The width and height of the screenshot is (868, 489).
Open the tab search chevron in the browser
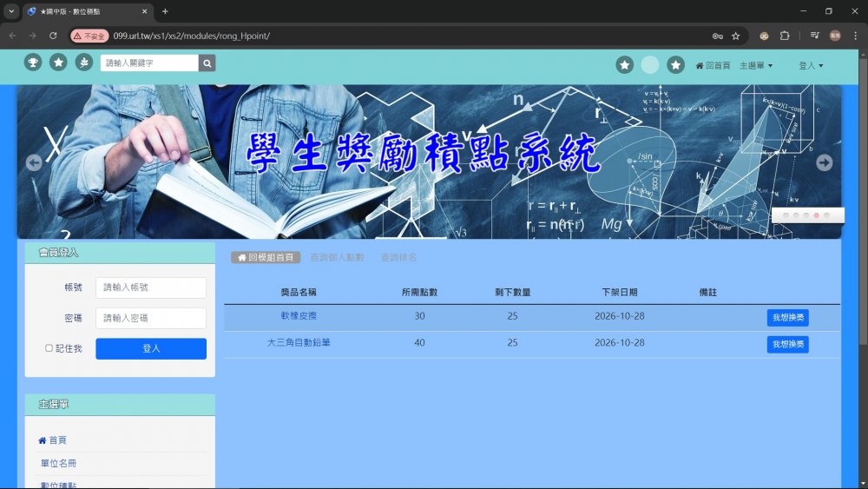(11, 11)
